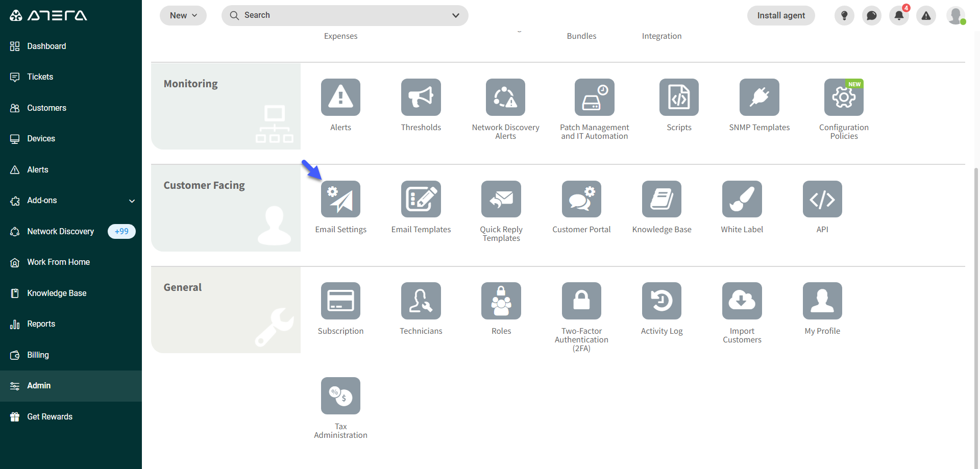Screen dimensions: 980x469
Task: Open the Thresholds megaphone icon
Action: (421, 97)
